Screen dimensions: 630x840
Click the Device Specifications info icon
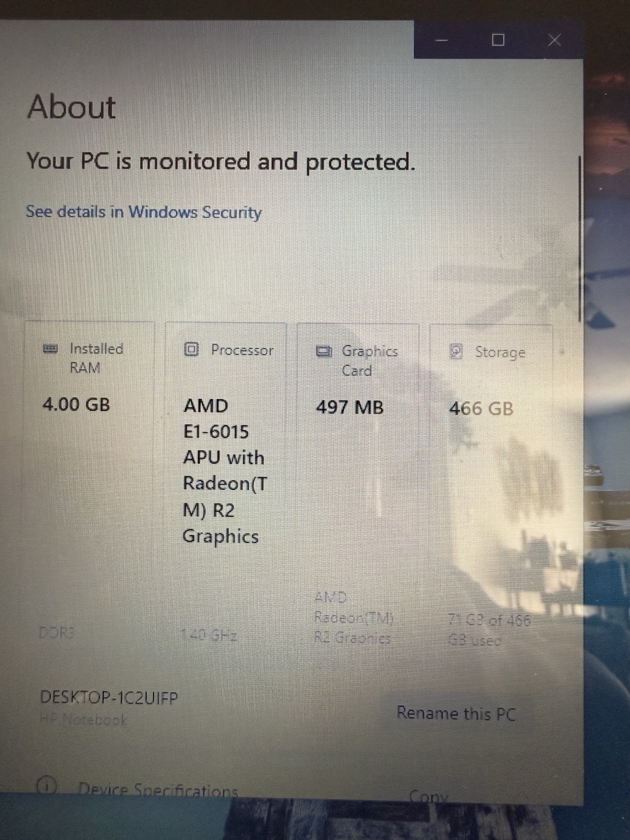[x=46, y=786]
